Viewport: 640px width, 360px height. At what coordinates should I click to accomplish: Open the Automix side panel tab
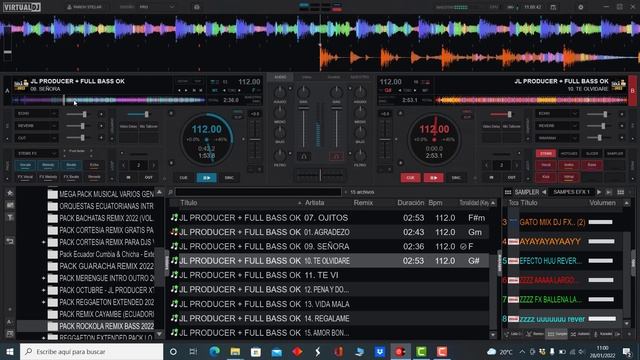(x=580, y=334)
